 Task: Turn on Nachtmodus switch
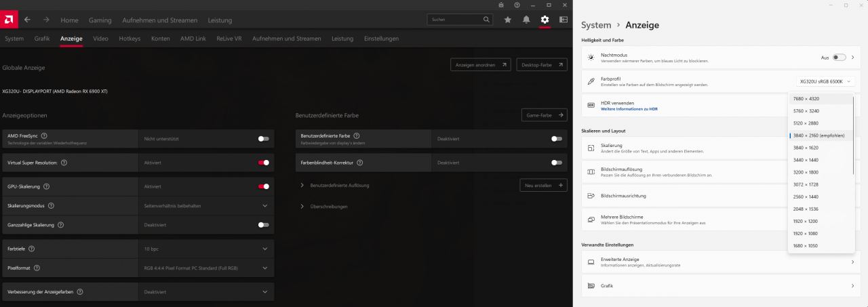[x=840, y=58]
